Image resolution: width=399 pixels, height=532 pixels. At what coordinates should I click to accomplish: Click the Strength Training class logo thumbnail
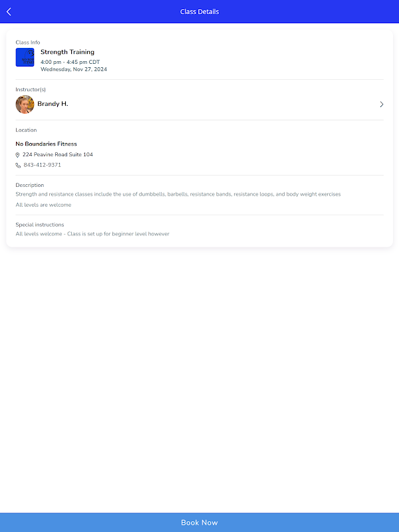pyautogui.click(x=25, y=57)
